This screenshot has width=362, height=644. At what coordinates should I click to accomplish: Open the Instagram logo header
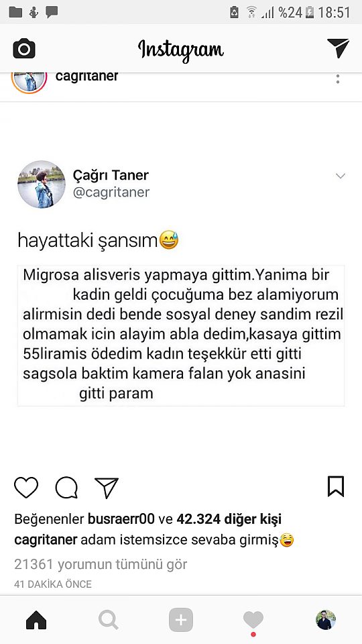coord(181,50)
